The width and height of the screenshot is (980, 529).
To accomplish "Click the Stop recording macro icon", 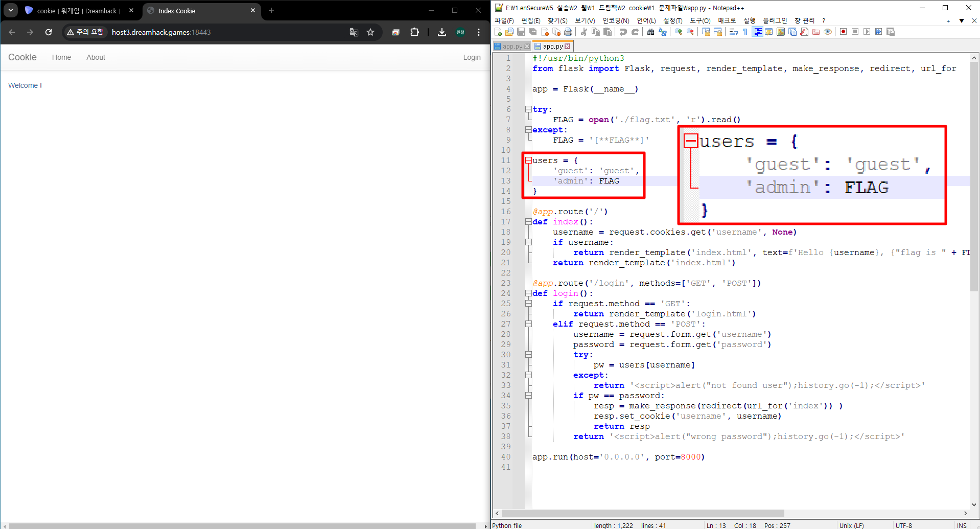I will tap(855, 32).
